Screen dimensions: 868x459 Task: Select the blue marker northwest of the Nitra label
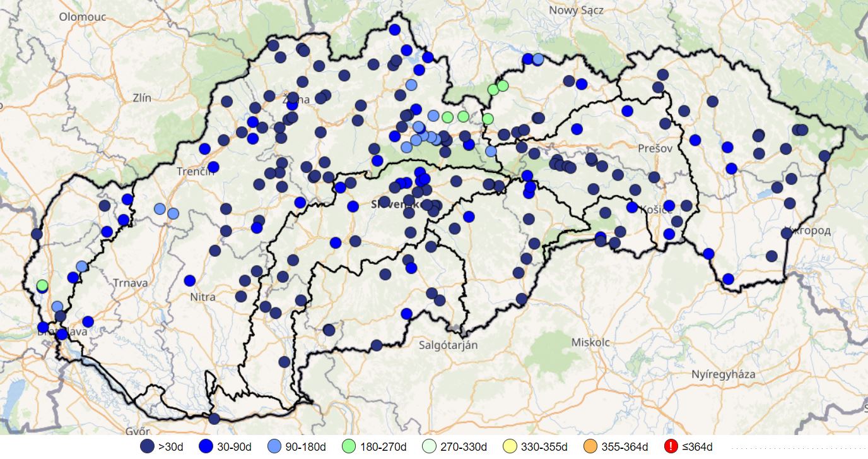point(190,280)
